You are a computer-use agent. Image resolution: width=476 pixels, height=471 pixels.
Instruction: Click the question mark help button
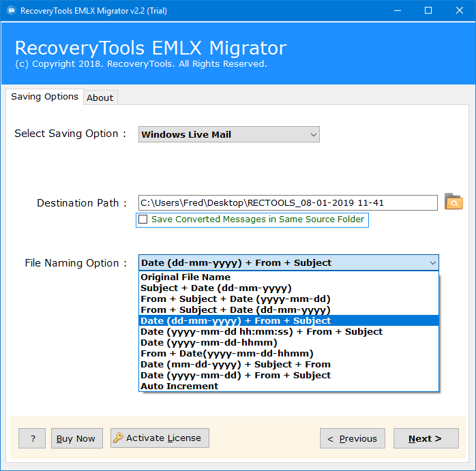pos(32,438)
